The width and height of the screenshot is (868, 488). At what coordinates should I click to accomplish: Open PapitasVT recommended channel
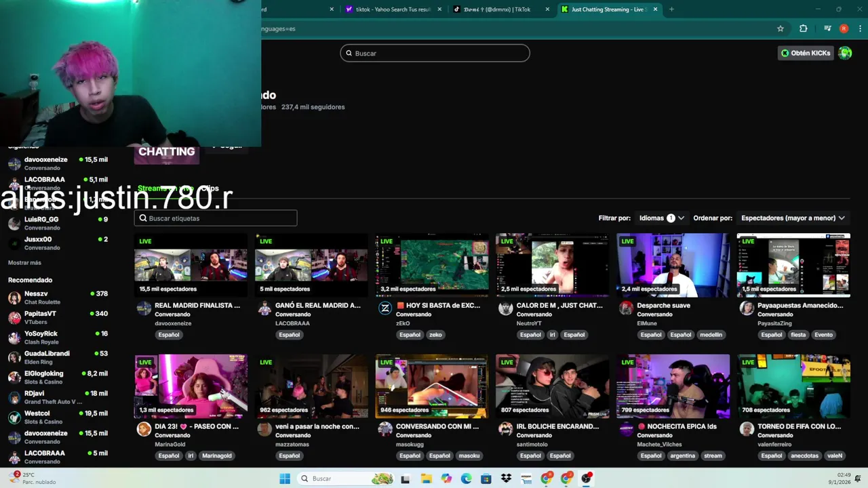tap(58, 317)
